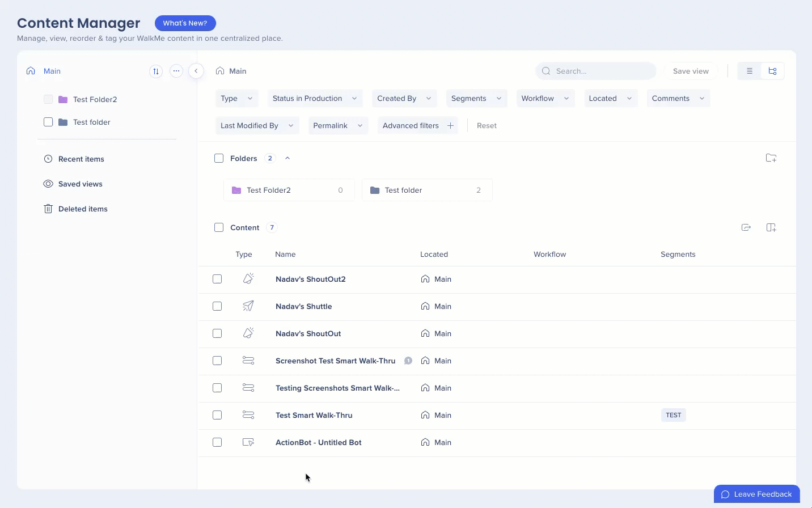Open Test folder in the sidebar tree
The image size is (812, 508).
92,122
